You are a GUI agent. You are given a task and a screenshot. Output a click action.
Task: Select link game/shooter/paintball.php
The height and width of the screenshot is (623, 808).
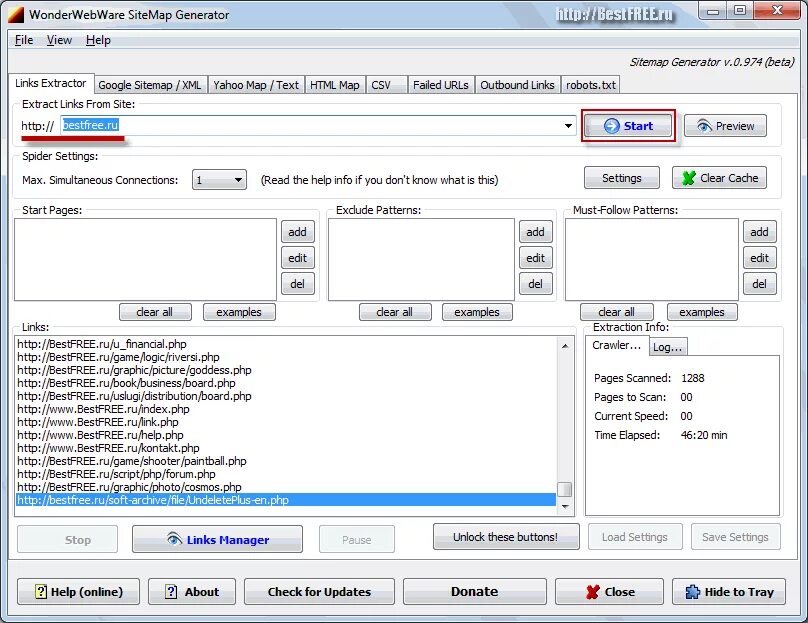point(132,461)
